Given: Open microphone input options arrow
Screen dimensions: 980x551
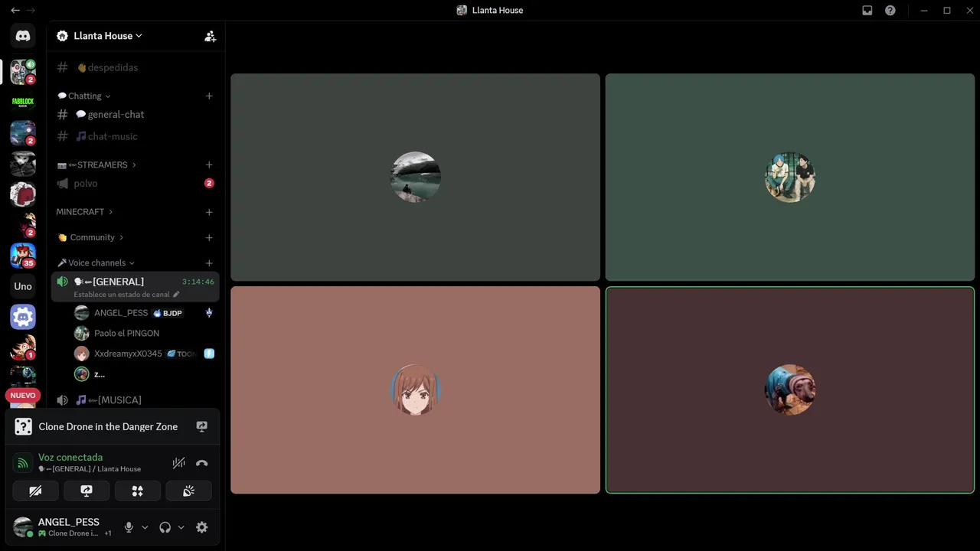Looking at the screenshot, I should (145, 527).
